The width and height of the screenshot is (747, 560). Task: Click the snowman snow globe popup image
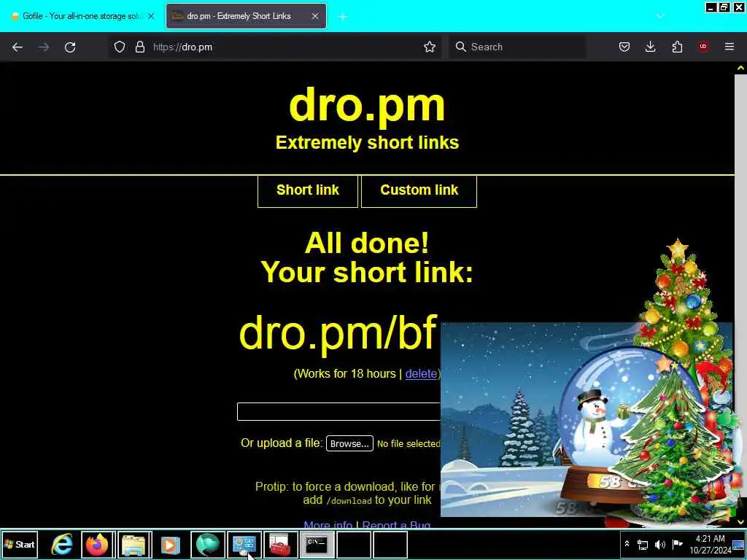point(587,420)
